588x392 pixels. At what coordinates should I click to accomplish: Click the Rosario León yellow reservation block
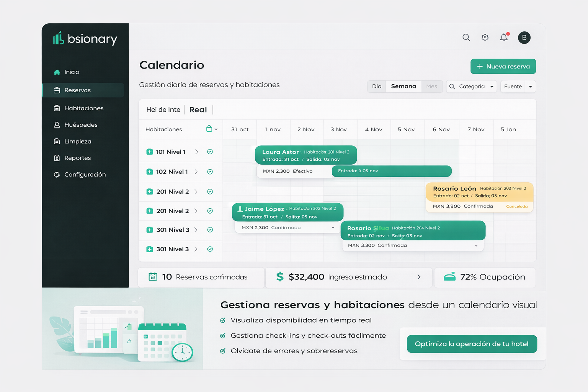(x=479, y=192)
